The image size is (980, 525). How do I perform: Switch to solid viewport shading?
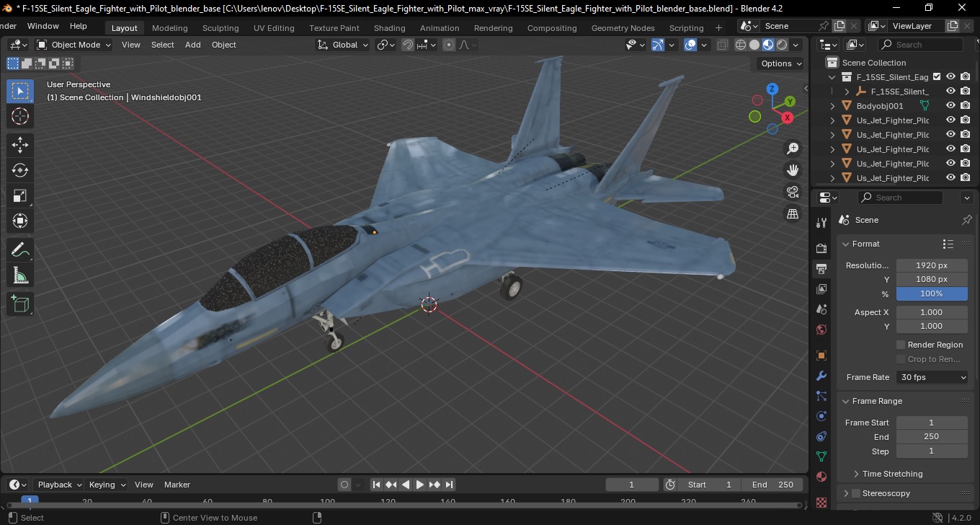pyautogui.click(x=754, y=45)
